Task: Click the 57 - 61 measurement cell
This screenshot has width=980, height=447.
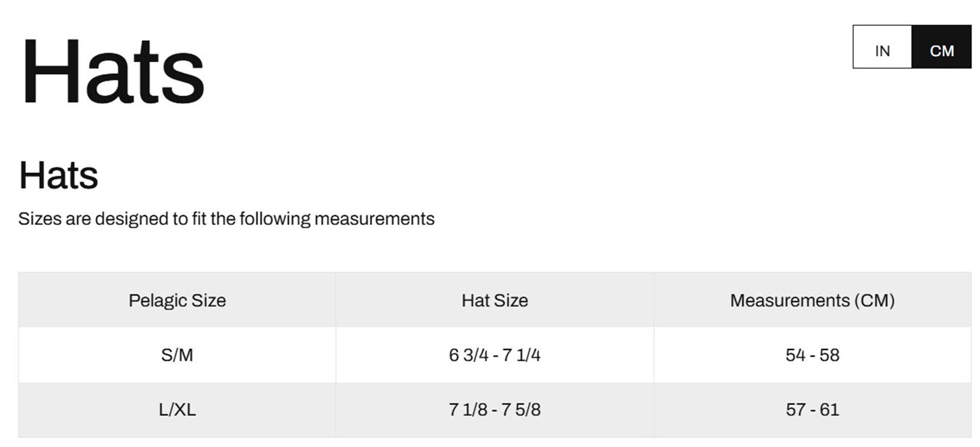Action: point(812,410)
